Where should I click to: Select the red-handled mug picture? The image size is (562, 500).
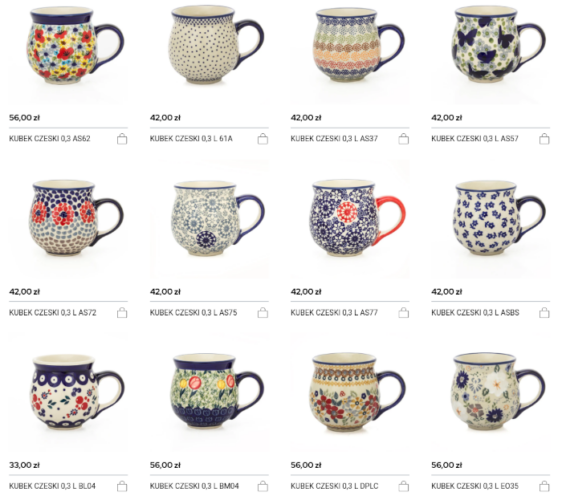[350, 219]
